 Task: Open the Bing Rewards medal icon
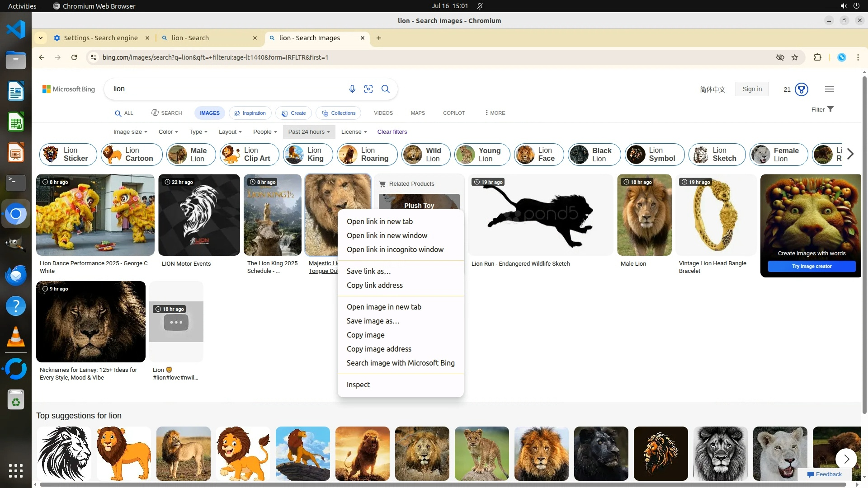pos(802,89)
